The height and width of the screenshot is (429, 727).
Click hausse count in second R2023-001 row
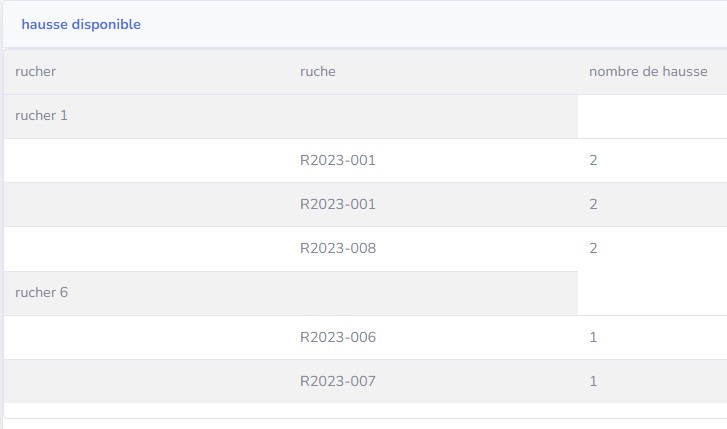click(594, 204)
